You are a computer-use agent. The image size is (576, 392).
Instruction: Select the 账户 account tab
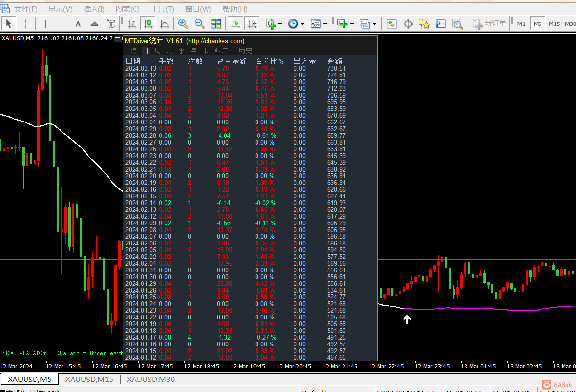[x=221, y=51]
